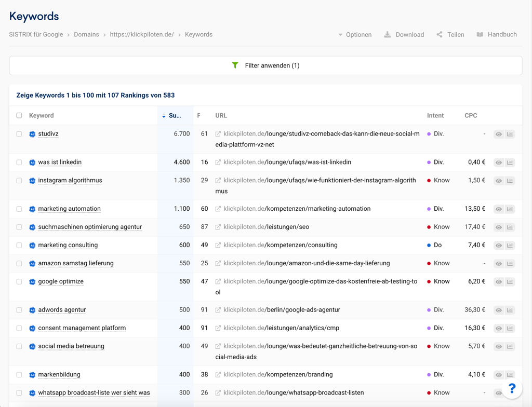Toggle the select-all keywords checkbox
This screenshot has height=407, width=532.
[19, 116]
